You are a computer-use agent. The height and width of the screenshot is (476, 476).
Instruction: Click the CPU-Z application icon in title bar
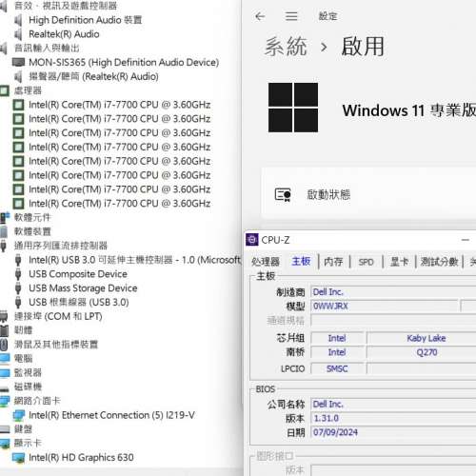pyautogui.click(x=252, y=240)
